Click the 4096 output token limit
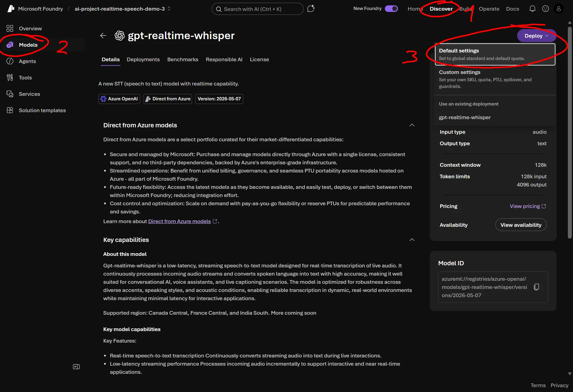 (531, 185)
